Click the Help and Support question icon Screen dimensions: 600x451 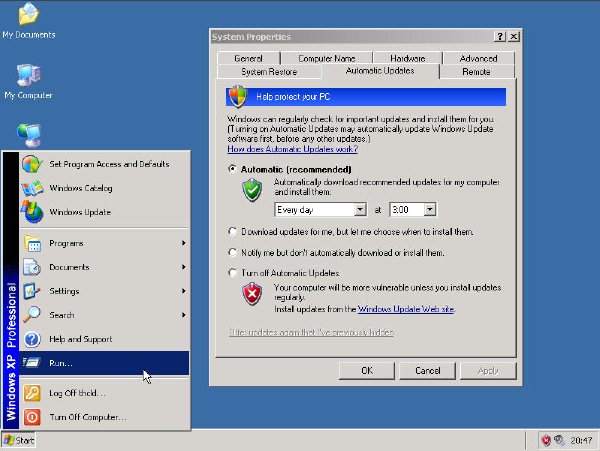[x=32, y=339]
